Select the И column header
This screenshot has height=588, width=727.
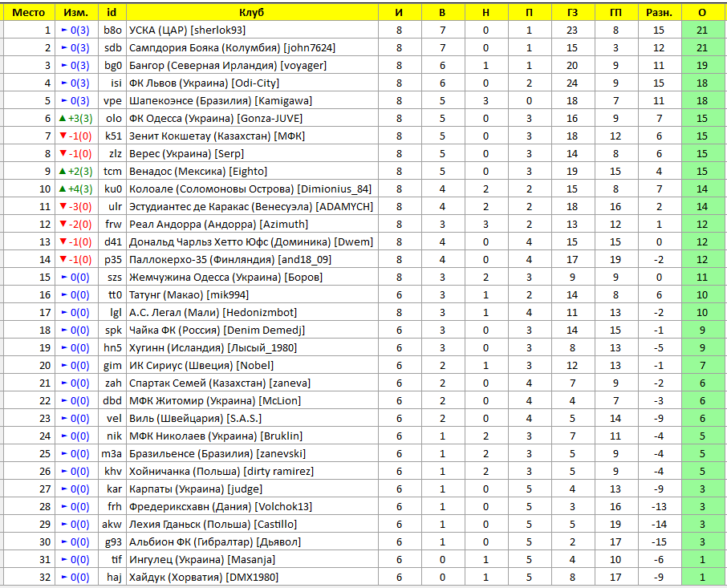(400, 13)
